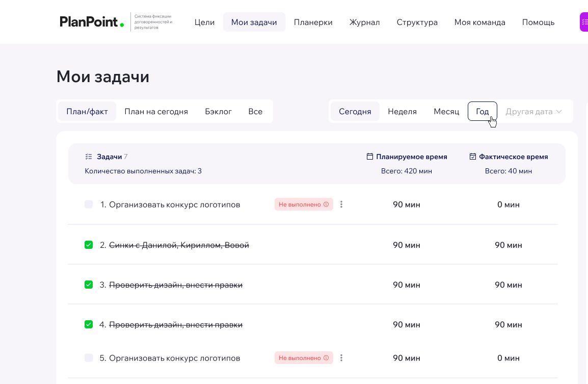Open three-dot menu for task 1
588x384 pixels.
point(341,204)
